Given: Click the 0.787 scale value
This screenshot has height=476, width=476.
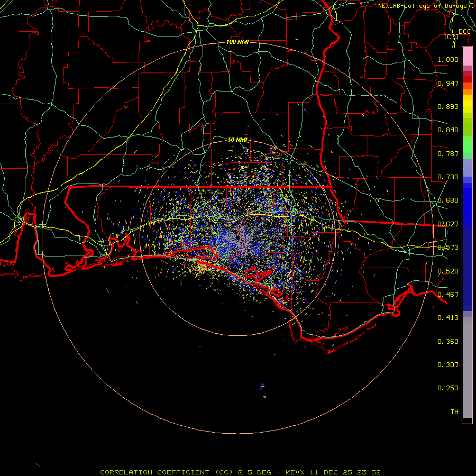Looking at the screenshot, I should coord(448,153).
